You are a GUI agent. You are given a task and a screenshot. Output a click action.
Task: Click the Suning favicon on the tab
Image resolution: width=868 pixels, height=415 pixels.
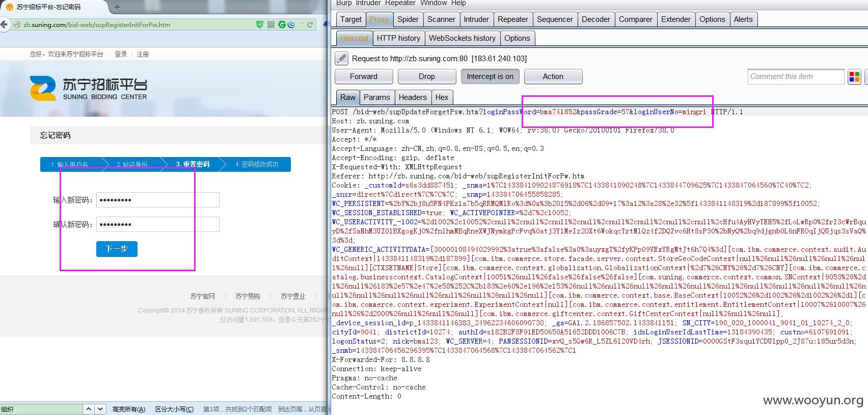click(x=9, y=7)
